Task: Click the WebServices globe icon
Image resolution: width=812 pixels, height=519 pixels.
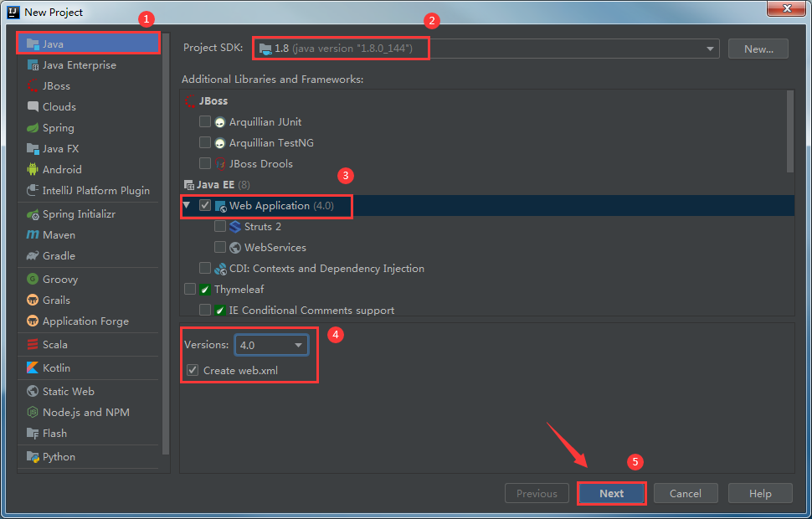Action: [x=235, y=248]
